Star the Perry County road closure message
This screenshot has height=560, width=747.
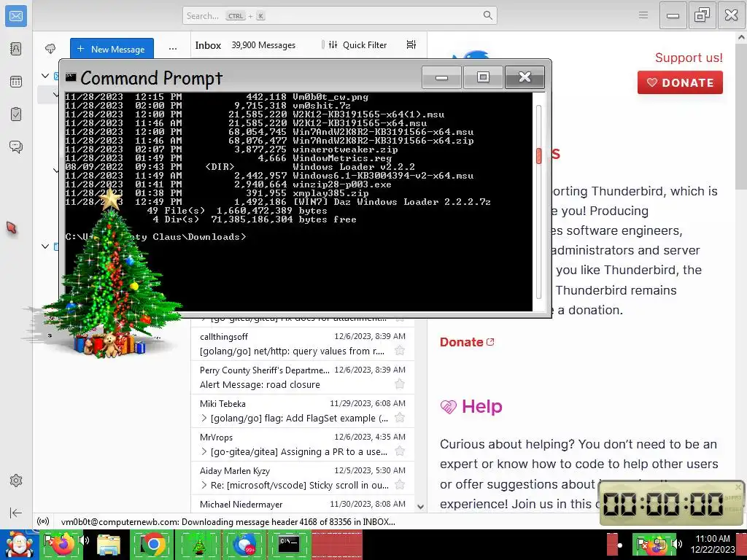400,384
